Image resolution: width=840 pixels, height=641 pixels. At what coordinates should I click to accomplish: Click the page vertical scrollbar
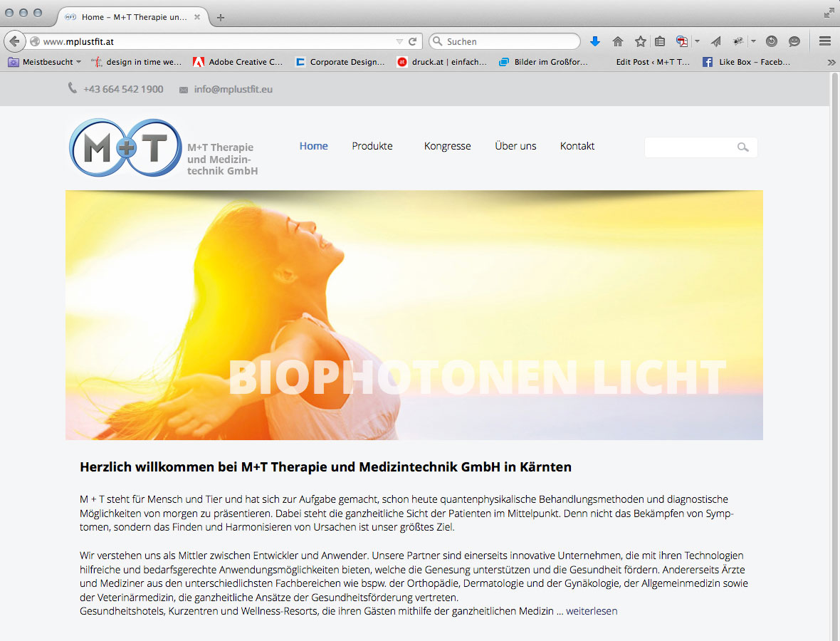(x=834, y=356)
